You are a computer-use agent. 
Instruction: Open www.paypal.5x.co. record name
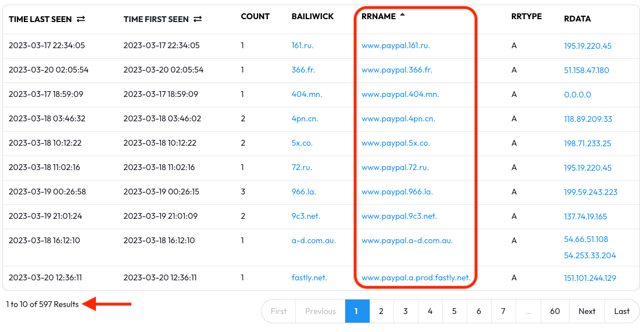(x=395, y=143)
